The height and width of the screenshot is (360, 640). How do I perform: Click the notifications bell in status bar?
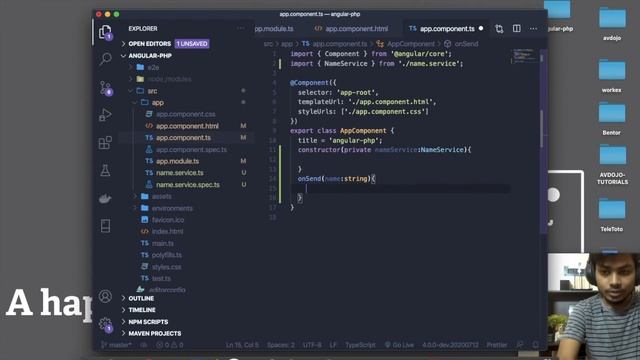[x=535, y=345]
